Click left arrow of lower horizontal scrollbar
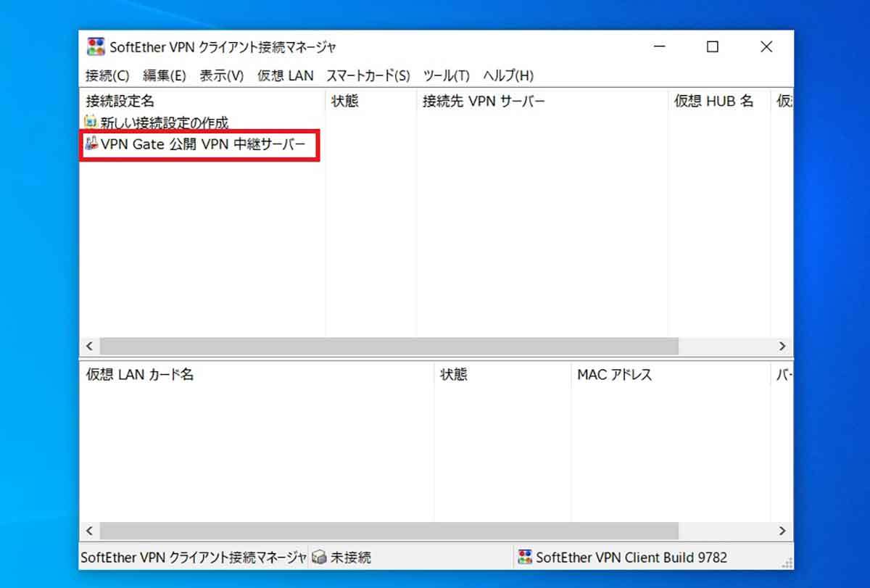870x588 pixels. click(90, 530)
